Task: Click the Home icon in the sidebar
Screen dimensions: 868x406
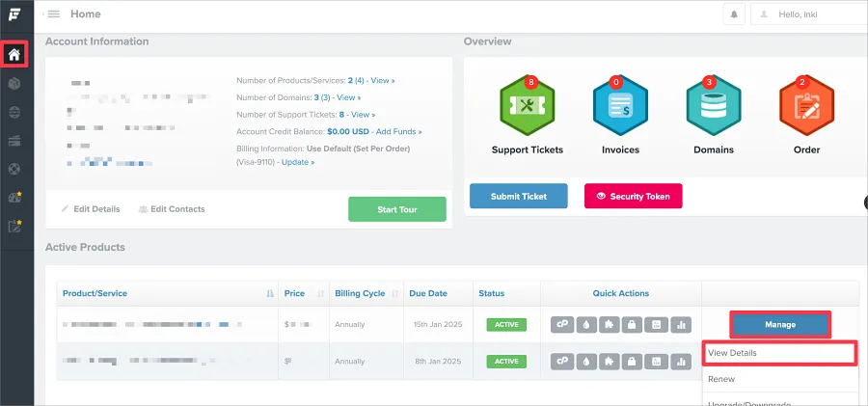Action: [14, 54]
